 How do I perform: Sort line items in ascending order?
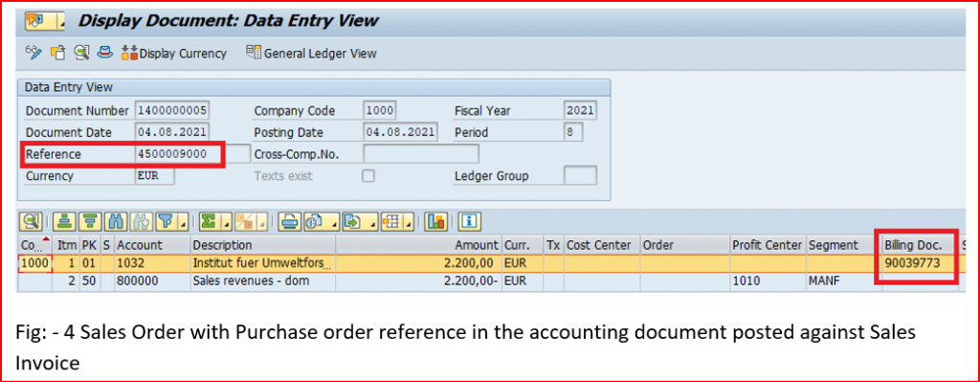coord(64,221)
